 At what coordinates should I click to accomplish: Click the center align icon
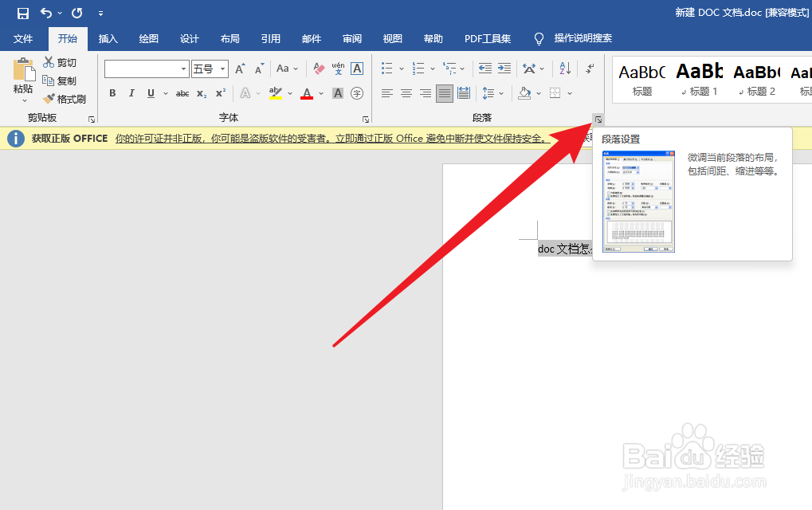(x=406, y=93)
